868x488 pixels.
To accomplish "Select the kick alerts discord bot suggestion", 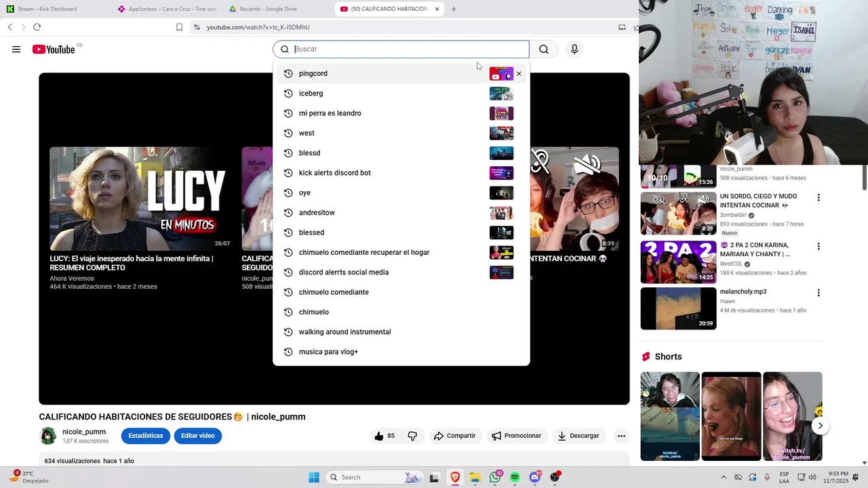I will click(x=401, y=173).
